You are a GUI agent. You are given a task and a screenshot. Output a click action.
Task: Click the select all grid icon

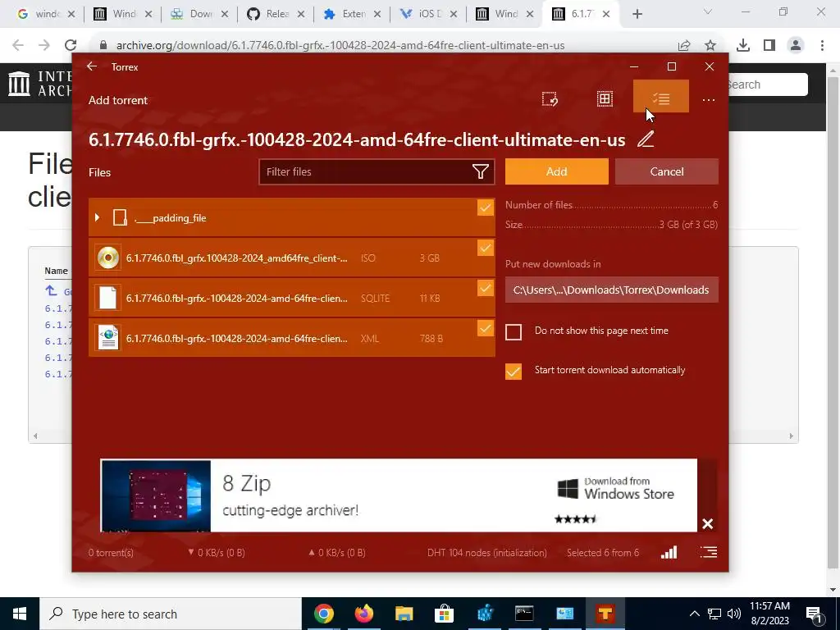coord(605,98)
